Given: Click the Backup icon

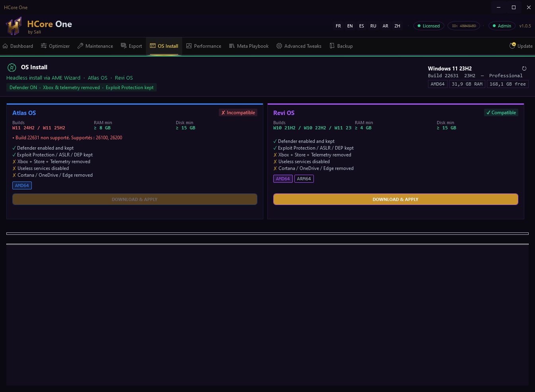Looking at the screenshot, I should [332, 46].
